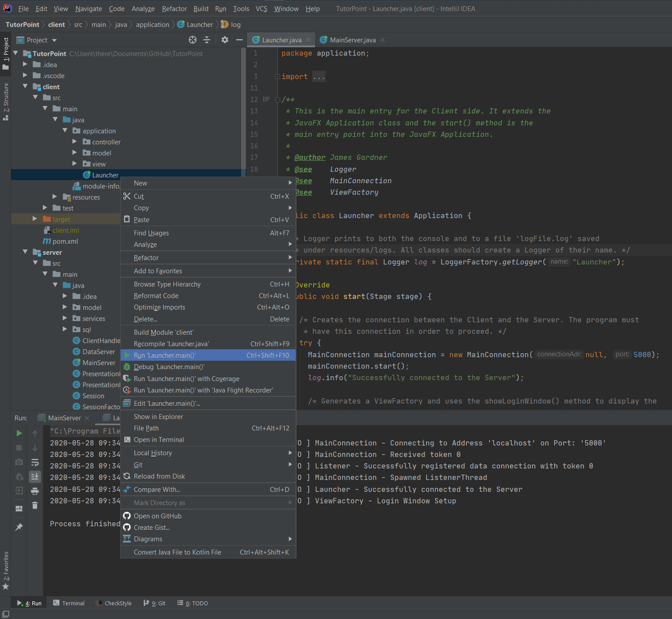
Task: Hide the Project panel with minus icon
Action: (239, 40)
